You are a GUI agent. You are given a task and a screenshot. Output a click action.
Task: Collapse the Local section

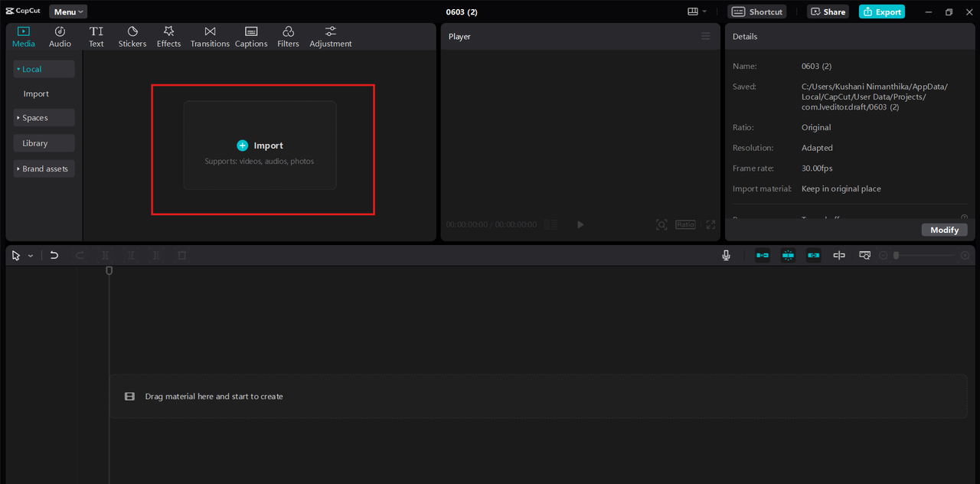[x=44, y=69]
